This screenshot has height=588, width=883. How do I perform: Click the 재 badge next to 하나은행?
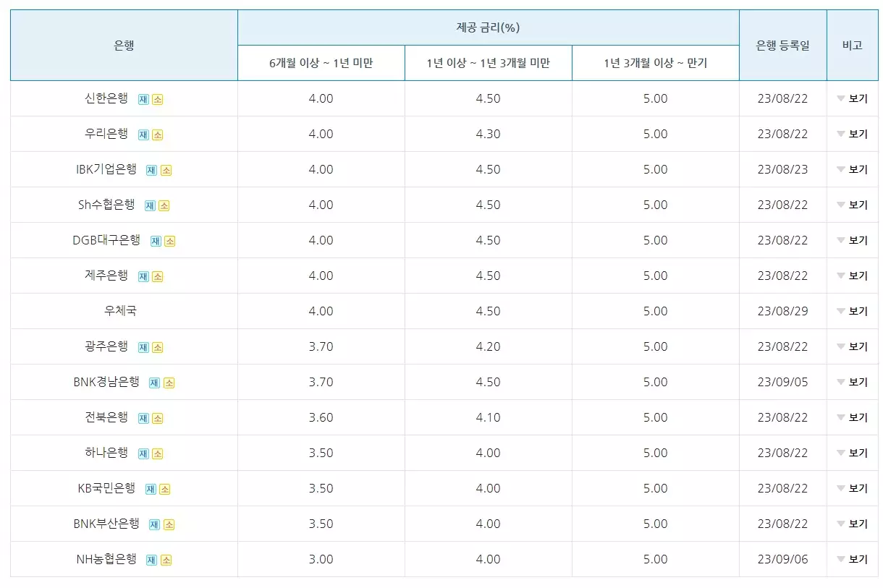pyautogui.click(x=143, y=453)
